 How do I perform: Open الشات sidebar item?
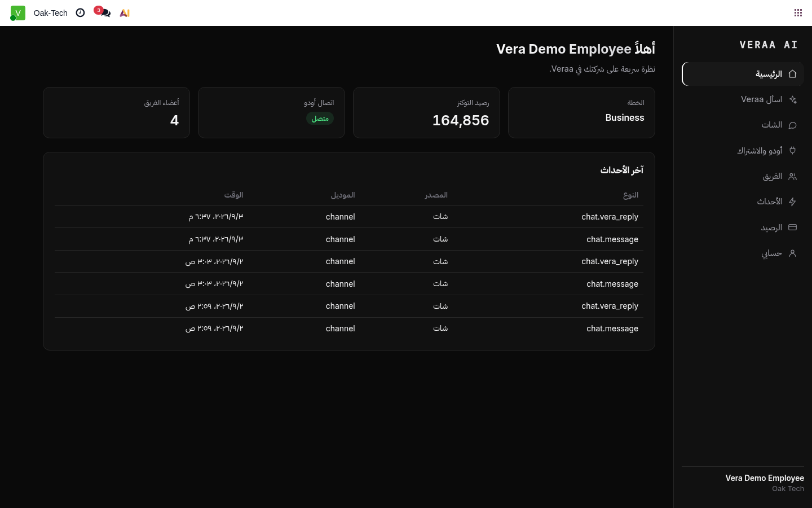click(743, 125)
